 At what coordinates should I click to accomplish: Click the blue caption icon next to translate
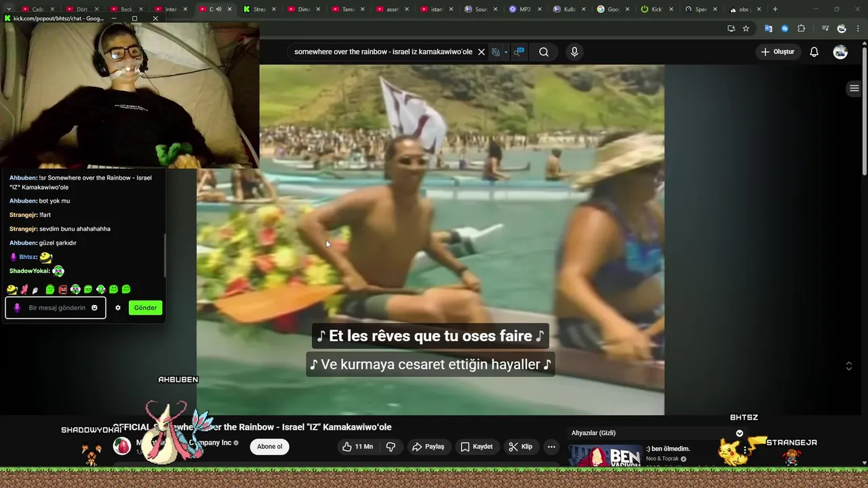[x=519, y=52]
